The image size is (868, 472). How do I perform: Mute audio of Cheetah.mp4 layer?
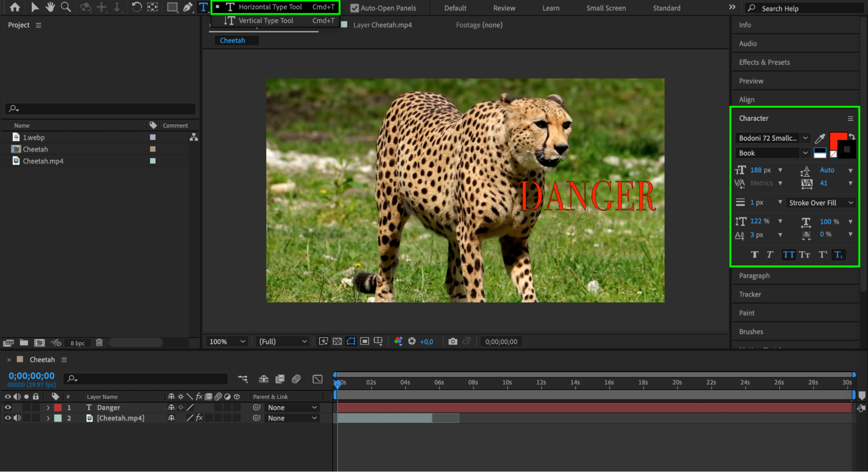point(17,418)
